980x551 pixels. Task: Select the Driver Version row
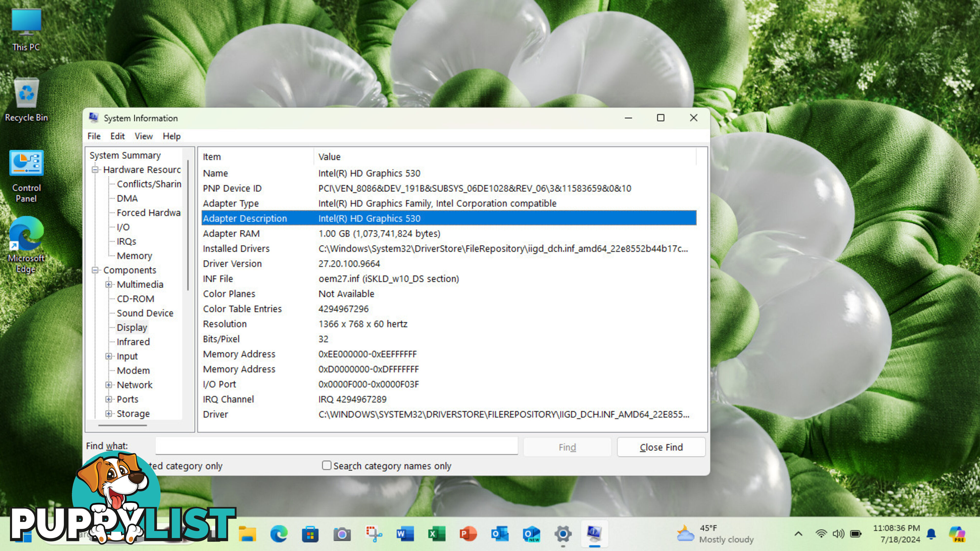pyautogui.click(x=449, y=263)
